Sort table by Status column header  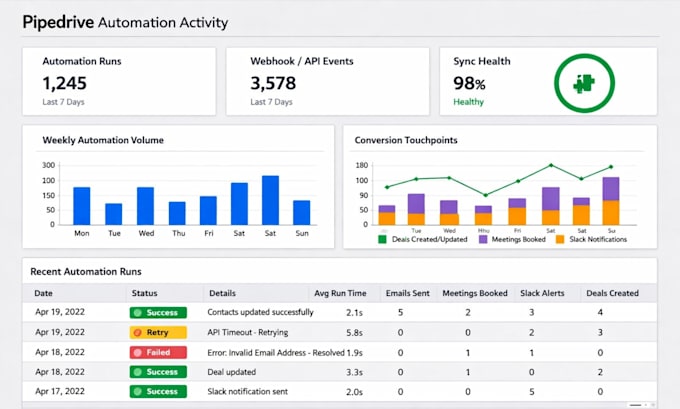pyautogui.click(x=144, y=293)
